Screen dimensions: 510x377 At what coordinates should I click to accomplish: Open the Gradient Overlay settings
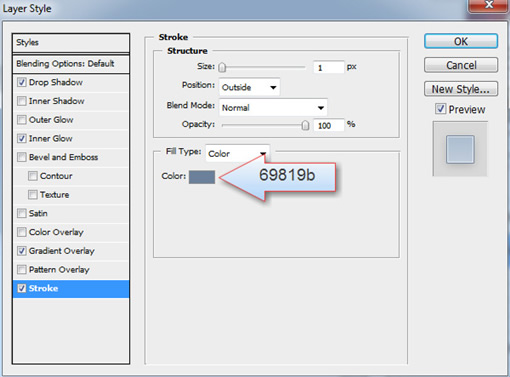pos(62,251)
